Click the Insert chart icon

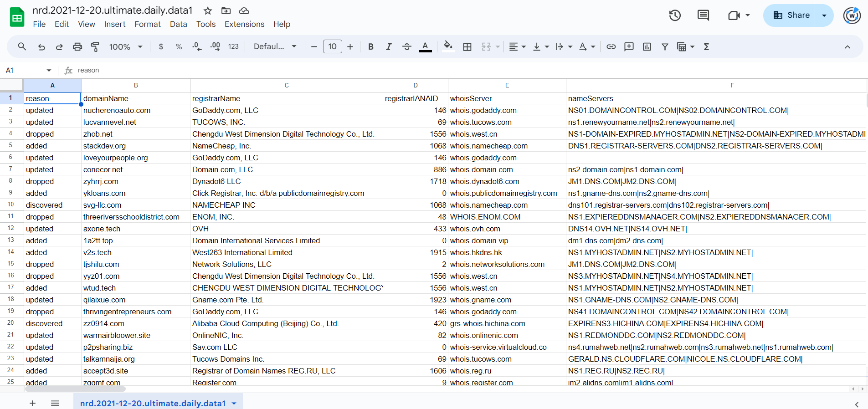647,47
